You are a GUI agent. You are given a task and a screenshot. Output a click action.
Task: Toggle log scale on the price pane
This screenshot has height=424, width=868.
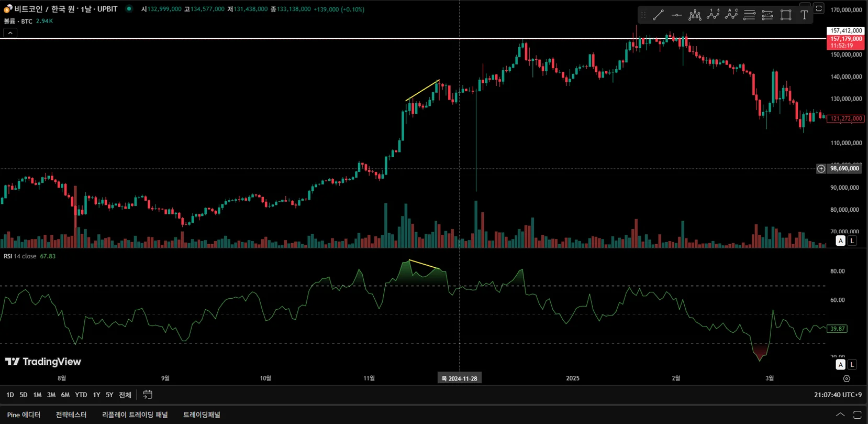[852, 241]
